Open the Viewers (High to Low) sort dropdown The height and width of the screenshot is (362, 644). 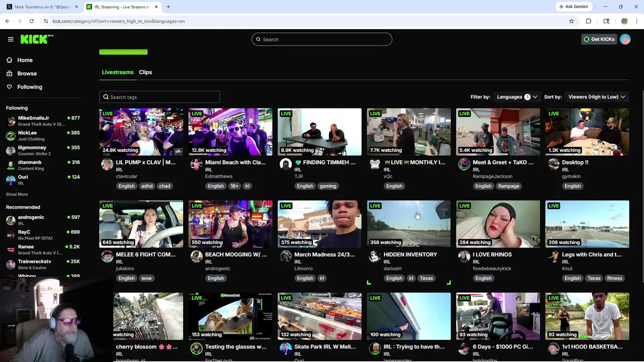pos(597,97)
